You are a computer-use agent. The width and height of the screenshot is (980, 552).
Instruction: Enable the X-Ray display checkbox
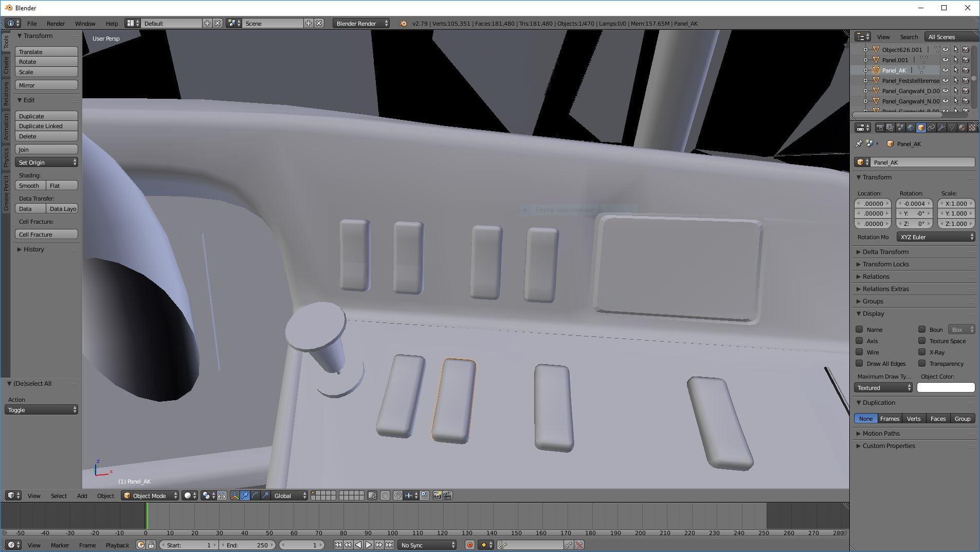pyautogui.click(x=922, y=352)
